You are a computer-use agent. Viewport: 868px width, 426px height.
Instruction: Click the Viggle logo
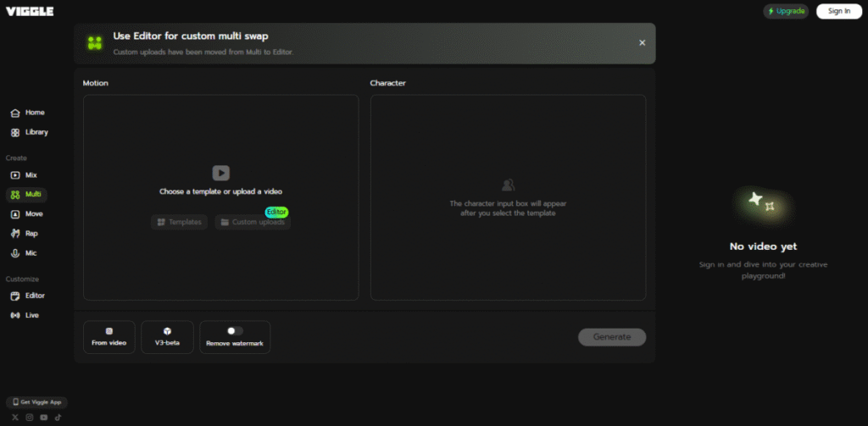tap(31, 11)
